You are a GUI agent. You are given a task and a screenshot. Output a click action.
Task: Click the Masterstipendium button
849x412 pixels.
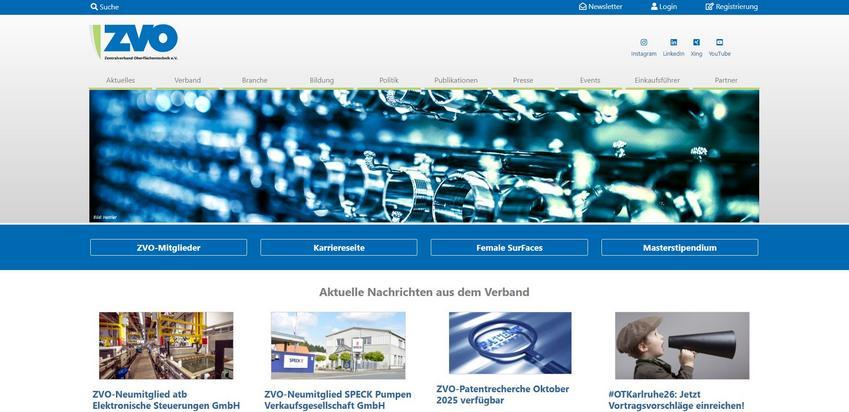(x=680, y=247)
